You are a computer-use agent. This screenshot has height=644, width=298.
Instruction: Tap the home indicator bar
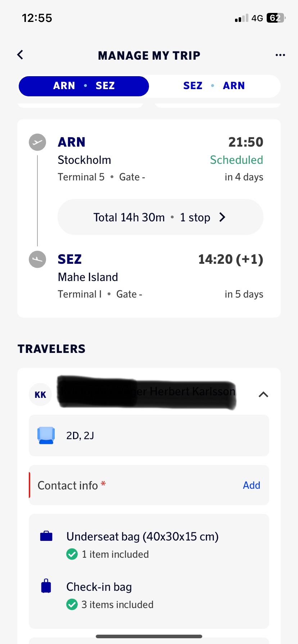click(149, 636)
